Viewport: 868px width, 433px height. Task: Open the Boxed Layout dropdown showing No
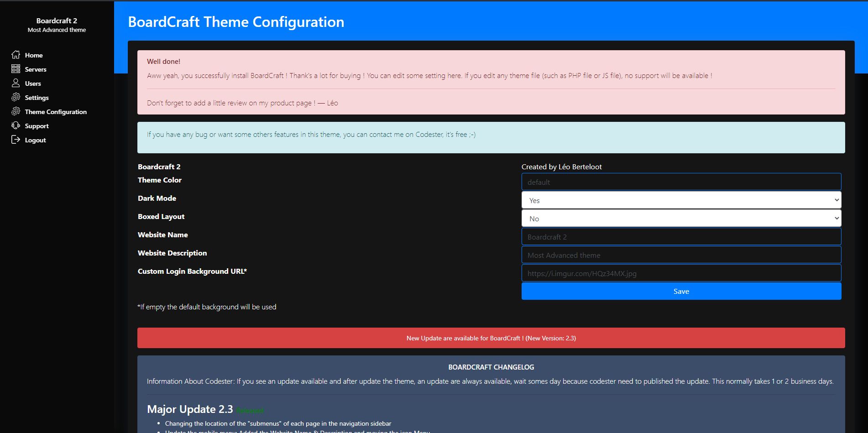pyautogui.click(x=681, y=218)
